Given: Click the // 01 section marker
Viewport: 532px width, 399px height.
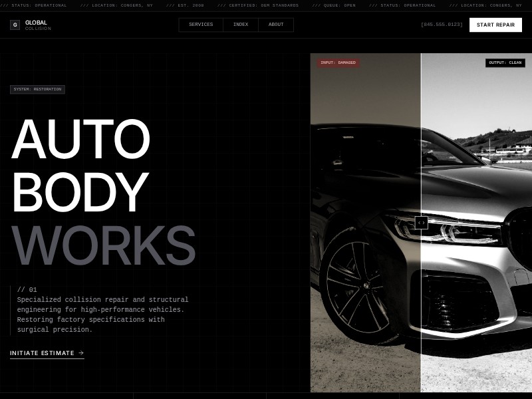Looking at the screenshot, I should pyautogui.click(x=29, y=289).
